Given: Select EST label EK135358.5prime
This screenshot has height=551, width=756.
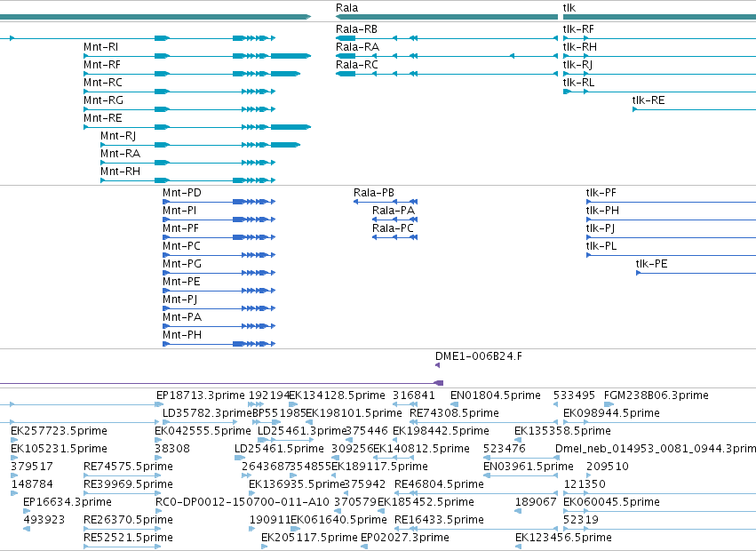Looking at the screenshot, I should (x=562, y=431).
